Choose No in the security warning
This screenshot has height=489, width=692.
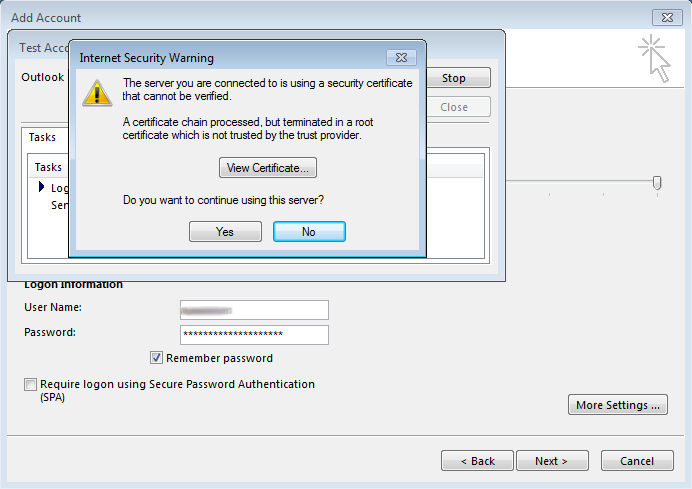pyautogui.click(x=309, y=231)
